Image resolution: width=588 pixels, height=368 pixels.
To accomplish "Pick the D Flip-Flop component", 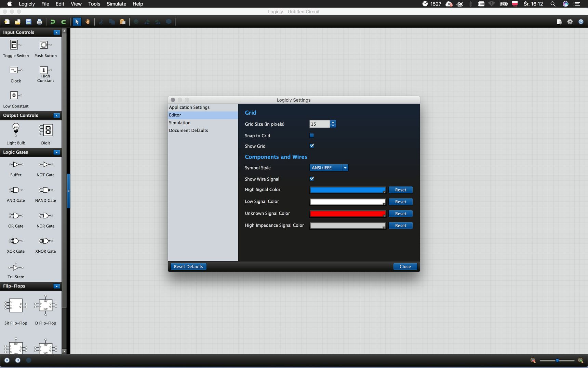I will [x=45, y=310].
